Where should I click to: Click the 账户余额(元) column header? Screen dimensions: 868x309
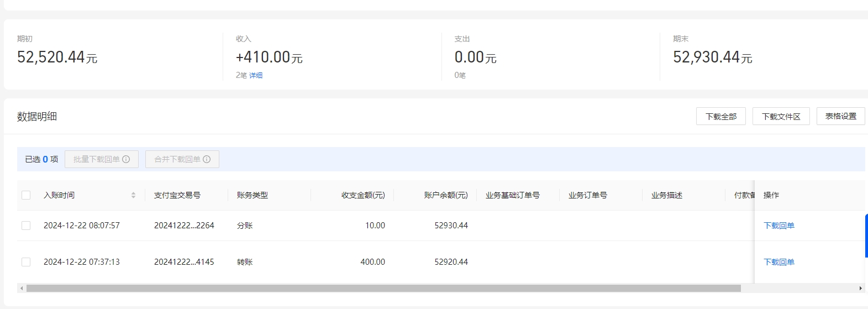point(446,195)
